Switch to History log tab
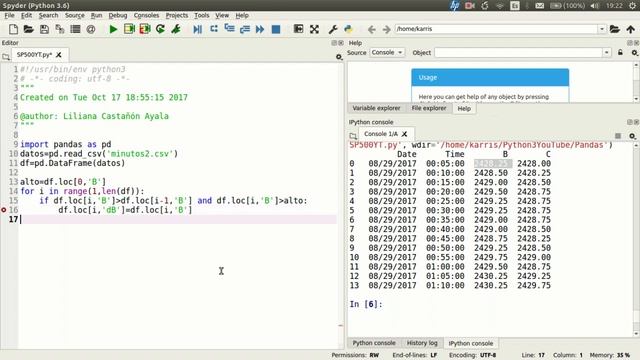The width and height of the screenshot is (640, 360). coord(422,343)
